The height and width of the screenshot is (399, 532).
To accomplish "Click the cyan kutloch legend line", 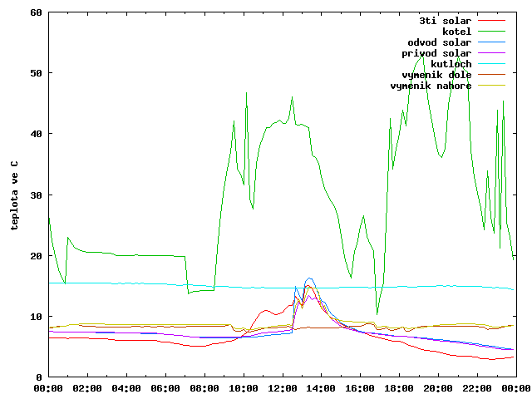I will pyautogui.click(x=491, y=64).
